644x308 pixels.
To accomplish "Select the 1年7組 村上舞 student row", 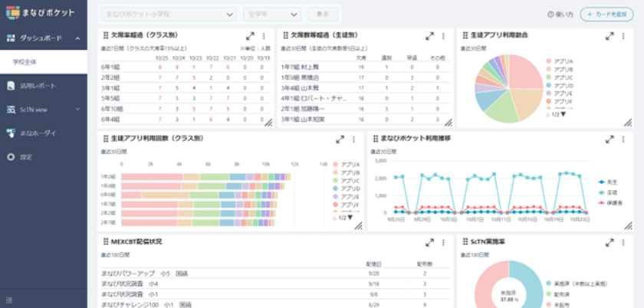I will click(366, 67).
